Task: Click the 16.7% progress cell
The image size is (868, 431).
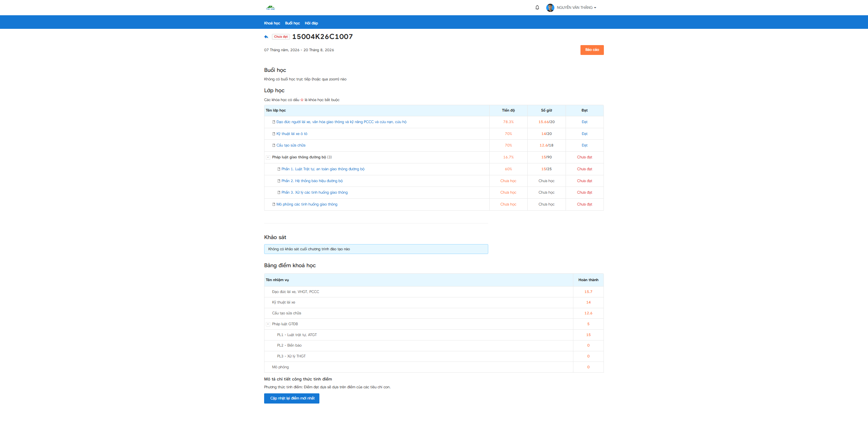Action: [508, 157]
